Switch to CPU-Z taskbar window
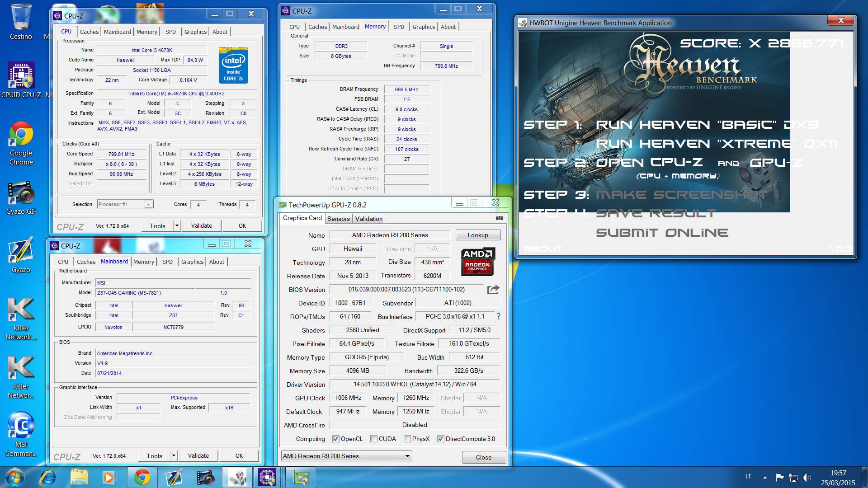Image resolution: width=868 pixels, height=488 pixels. [267, 478]
